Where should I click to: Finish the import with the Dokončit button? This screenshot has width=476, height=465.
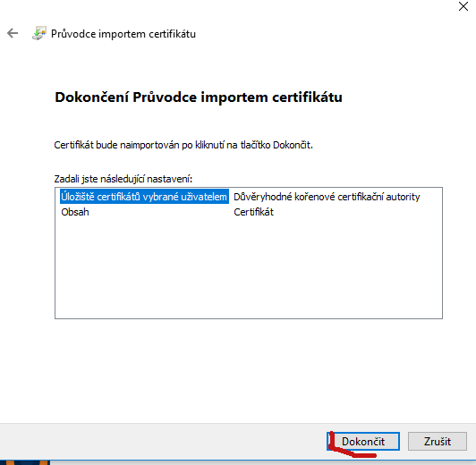point(363,442)
